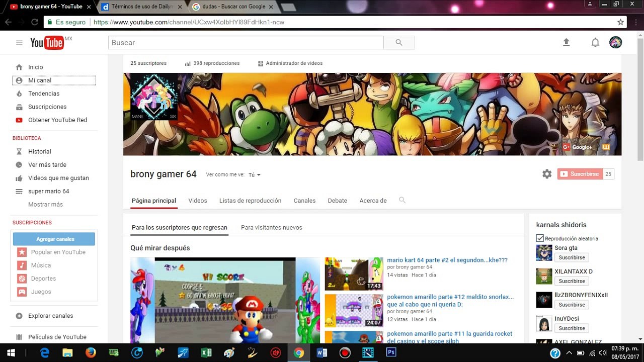Switch to the Acerca de tab
Screen dimensions: 644x362
(373, 201)
